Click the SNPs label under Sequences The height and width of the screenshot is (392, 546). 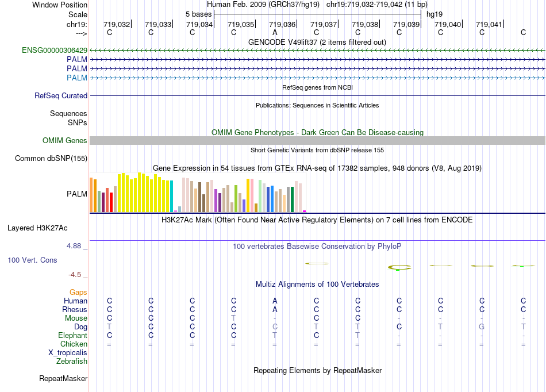click(x=78, y=122)
